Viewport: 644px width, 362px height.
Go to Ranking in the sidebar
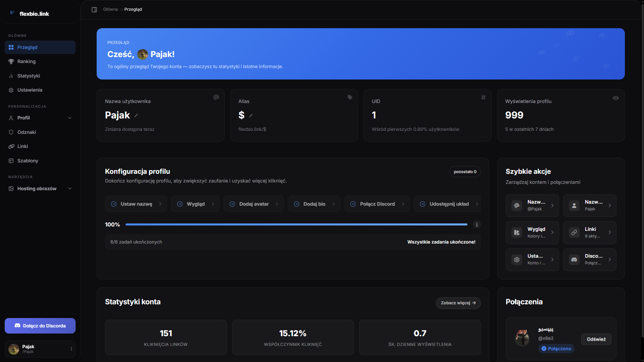[x=40, y=61]
